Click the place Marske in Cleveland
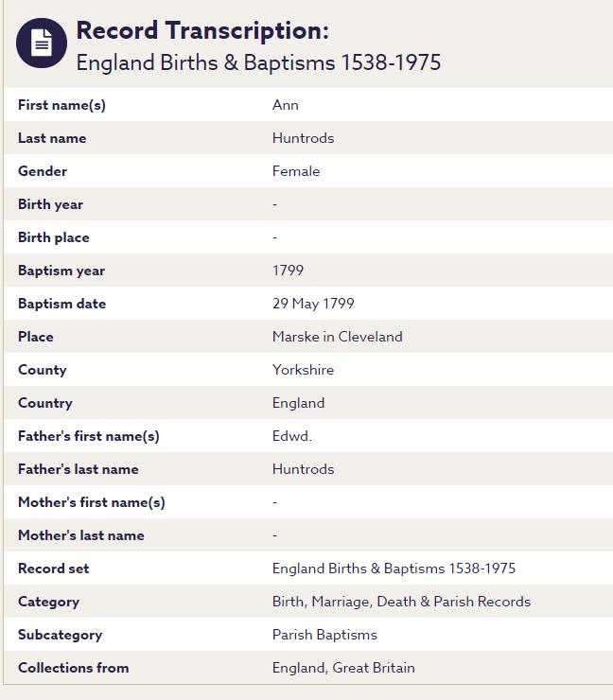Screen dimensions: 613x700 click(337, 337)
